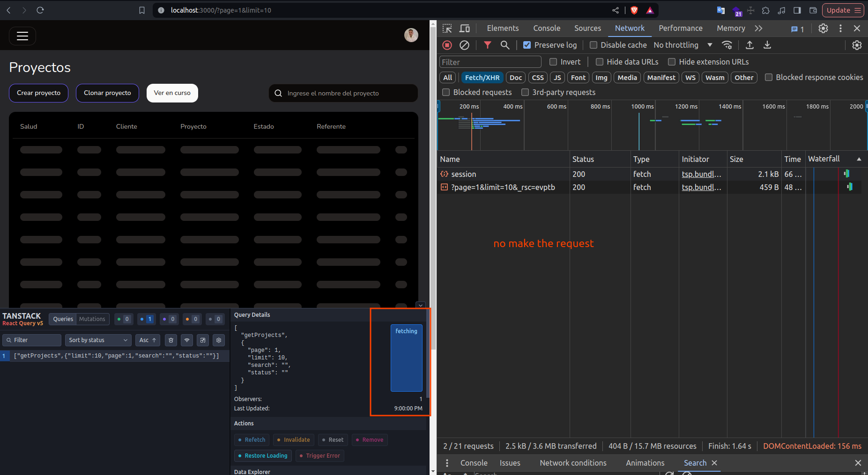868x475 pixels.
Task: Export HAR with the download icon
Action: (x=767, y=45)
